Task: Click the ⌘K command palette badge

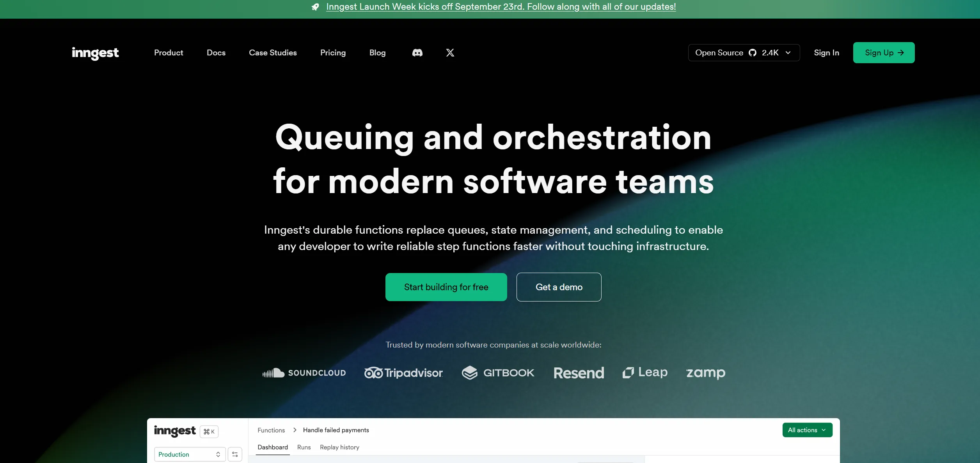Action: point(209,431)
